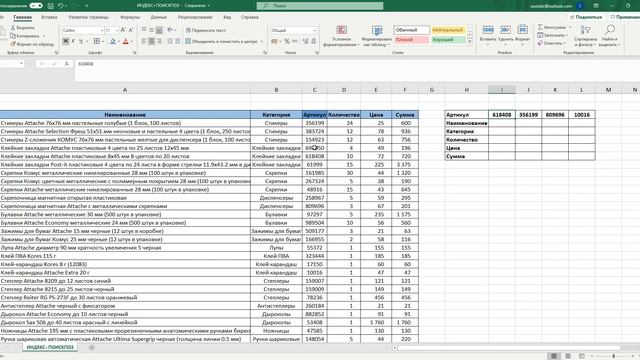
Task: Click Формат по образцу painter
Action: click(32, 44)
